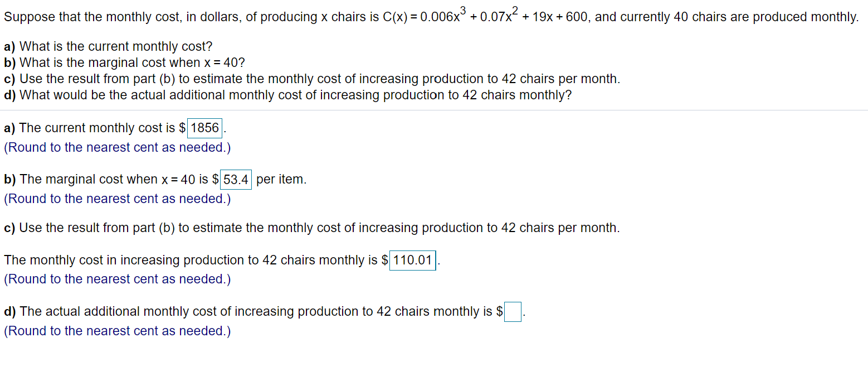The width and height of the screenshot is (868, 376).
Task: Click the part (c) answer box showing 110.01
Action: point(412,260)
